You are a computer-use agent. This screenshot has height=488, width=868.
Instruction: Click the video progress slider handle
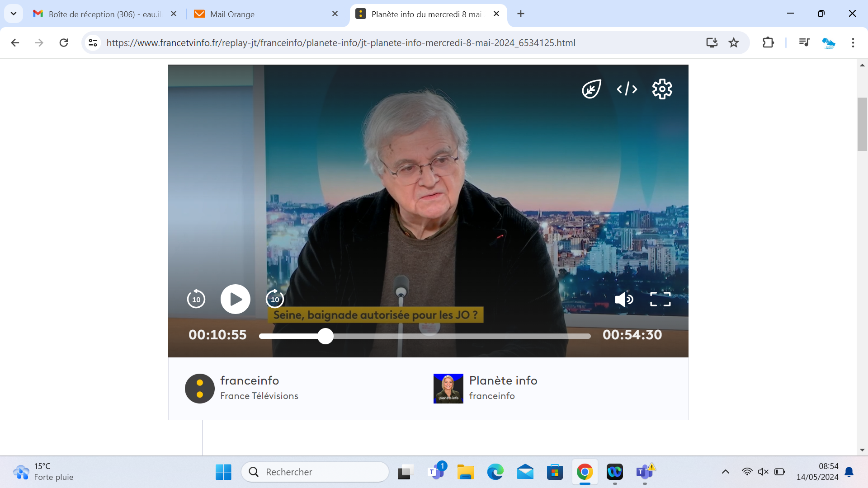pyautogui.click(x=325, y=336)
